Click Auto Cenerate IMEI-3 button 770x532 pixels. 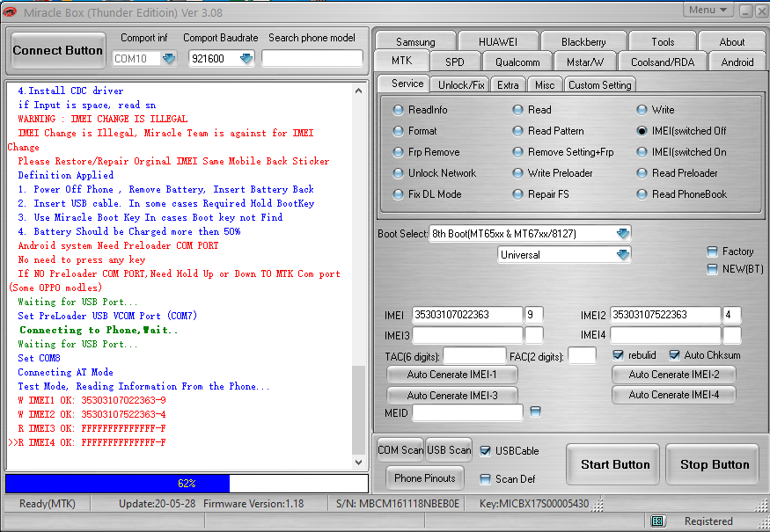[x=451, y=395]
